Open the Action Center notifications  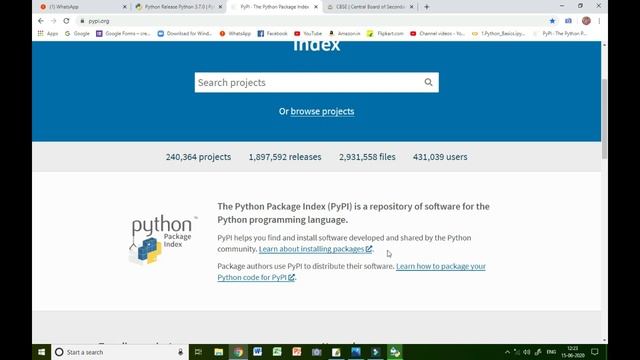595,352
